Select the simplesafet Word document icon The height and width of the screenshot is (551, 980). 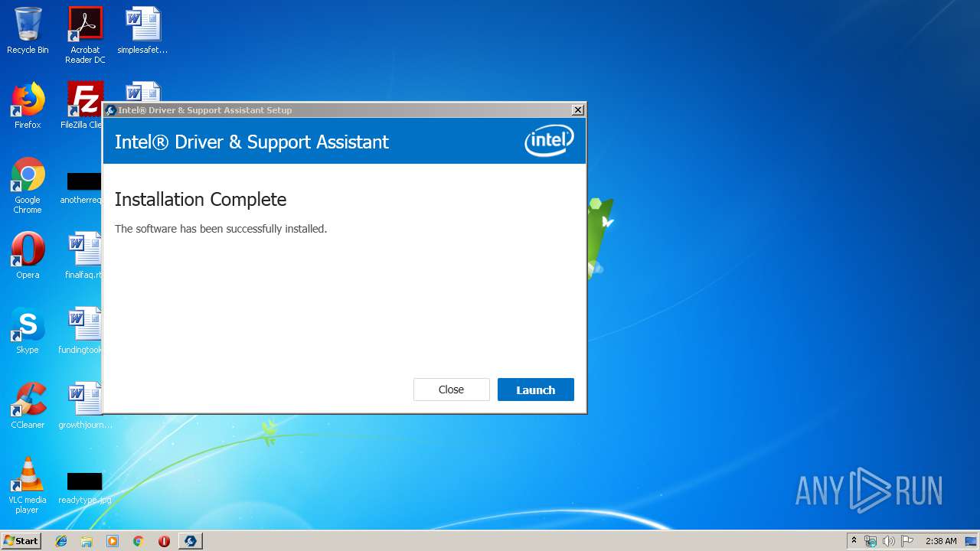pyautogui.click(x=142, y=31)
